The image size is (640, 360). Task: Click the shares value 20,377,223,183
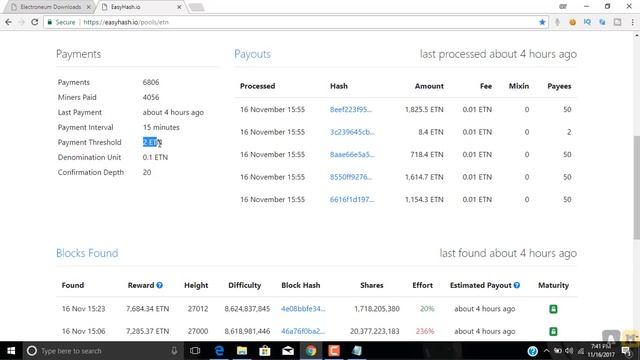click(x=374, y=331)
